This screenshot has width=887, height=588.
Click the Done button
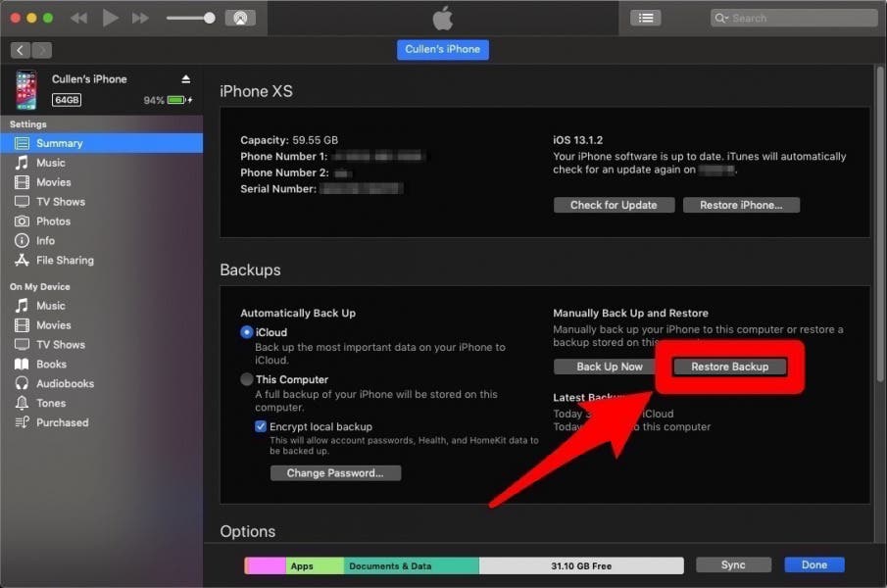[x=814, y=564]
